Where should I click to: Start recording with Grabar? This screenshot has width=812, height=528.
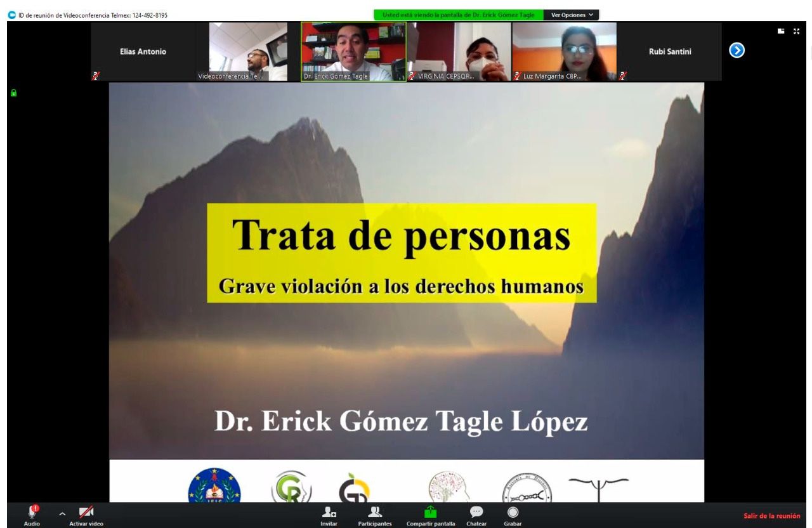pyautogui.click(x=513, y=513)
